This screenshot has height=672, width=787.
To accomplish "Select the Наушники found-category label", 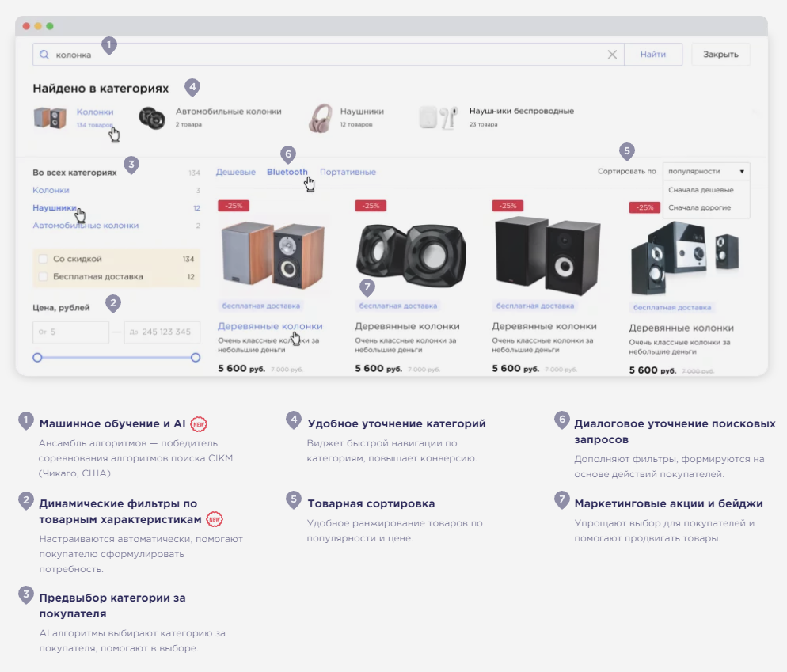I will [362, 112].
